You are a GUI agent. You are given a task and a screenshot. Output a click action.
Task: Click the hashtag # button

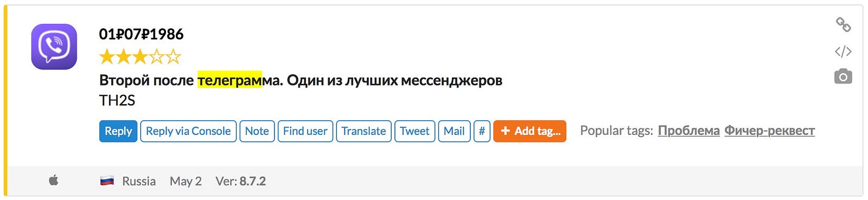[x=482, y=131]
